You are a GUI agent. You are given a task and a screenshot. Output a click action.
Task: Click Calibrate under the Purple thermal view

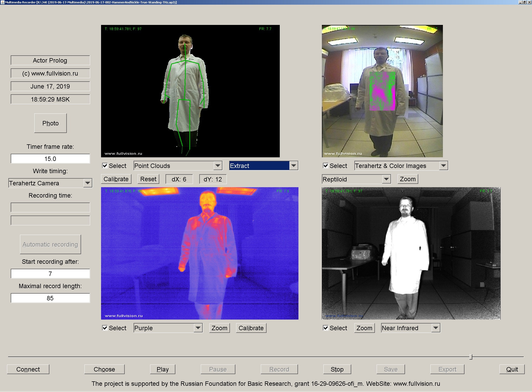[251, 328]
